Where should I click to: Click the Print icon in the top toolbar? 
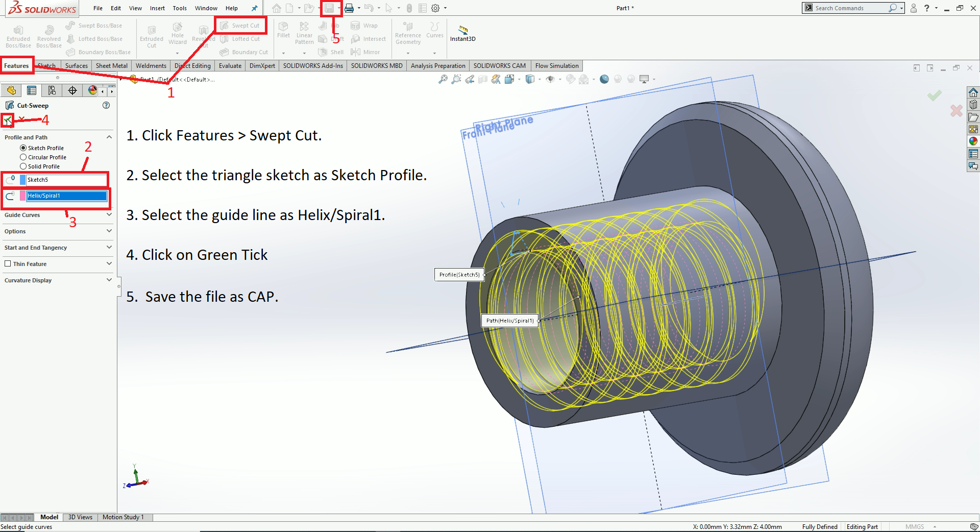click(349, 8)
